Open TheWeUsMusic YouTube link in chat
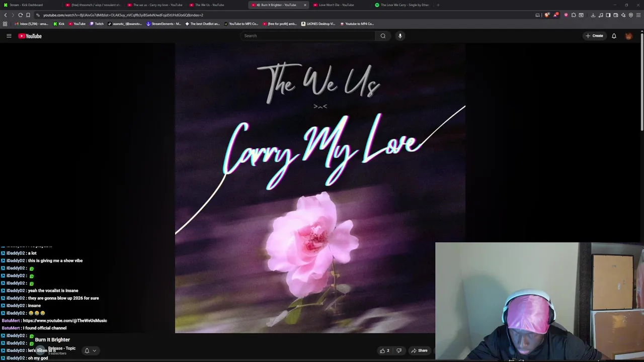 65,320
